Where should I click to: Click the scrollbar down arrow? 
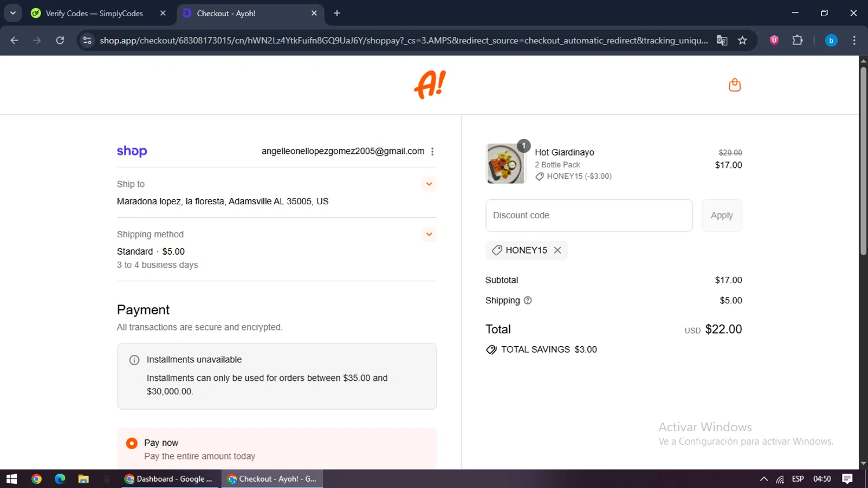click(x=863, y=464)
